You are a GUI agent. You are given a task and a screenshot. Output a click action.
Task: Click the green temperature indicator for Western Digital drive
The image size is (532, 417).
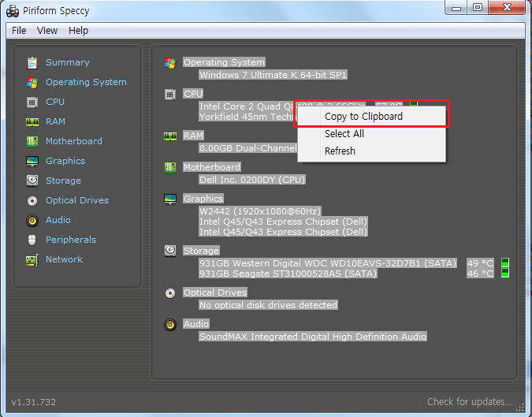click(x=505, y=262)
